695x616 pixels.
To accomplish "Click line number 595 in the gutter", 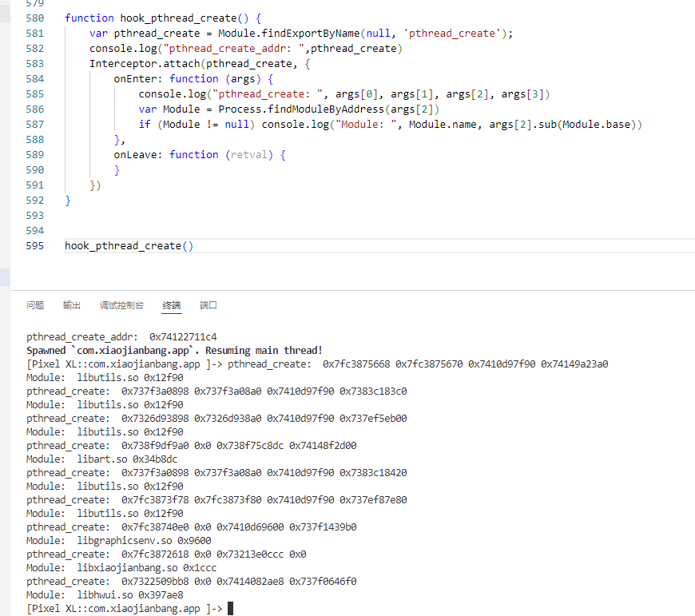I will [x=35, y=246].
